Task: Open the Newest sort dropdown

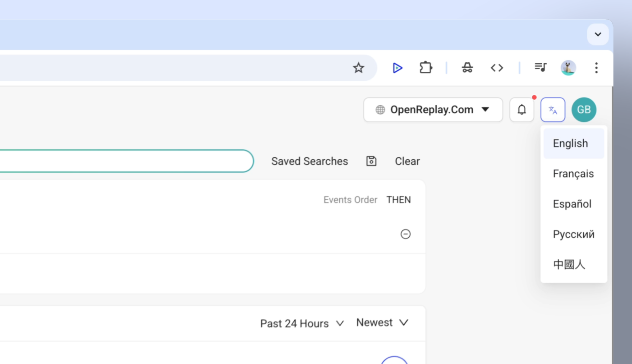Action: click(382, 323)
